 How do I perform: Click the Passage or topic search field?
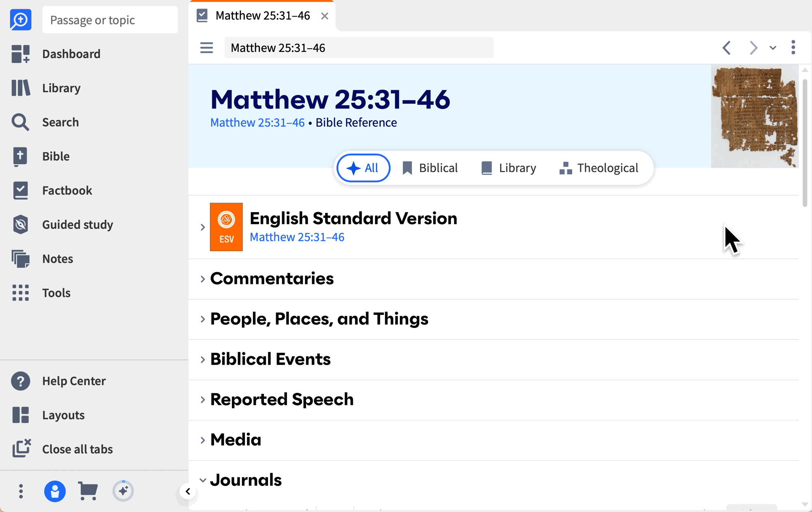(110, 20)
